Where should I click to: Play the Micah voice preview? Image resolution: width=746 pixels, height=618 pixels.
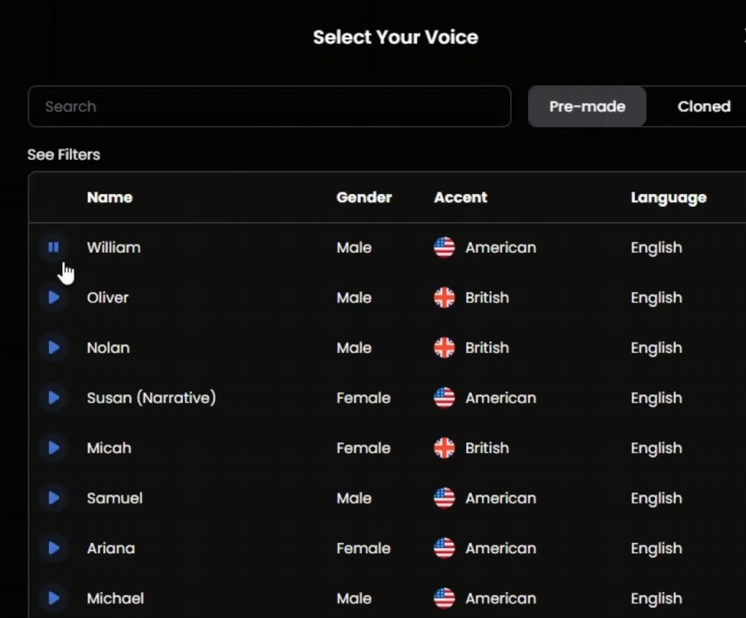coord(53,448)
